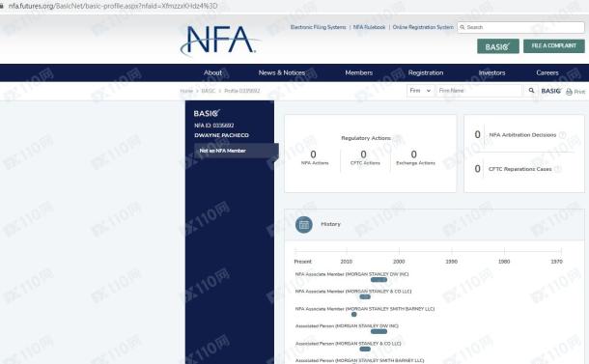Open the Electronic Filing Systems link
The width and height of the screenshot is (589, 364).
click(x=319, y=27)
